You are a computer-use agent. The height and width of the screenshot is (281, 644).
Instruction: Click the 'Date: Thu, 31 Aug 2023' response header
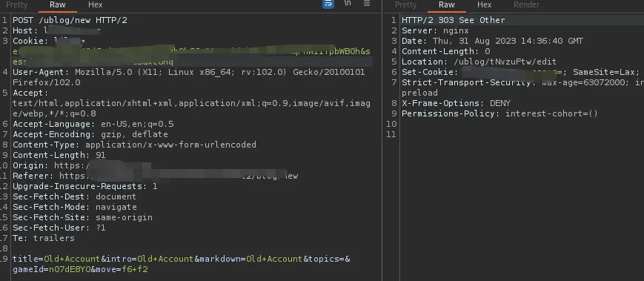coord(492,41)
